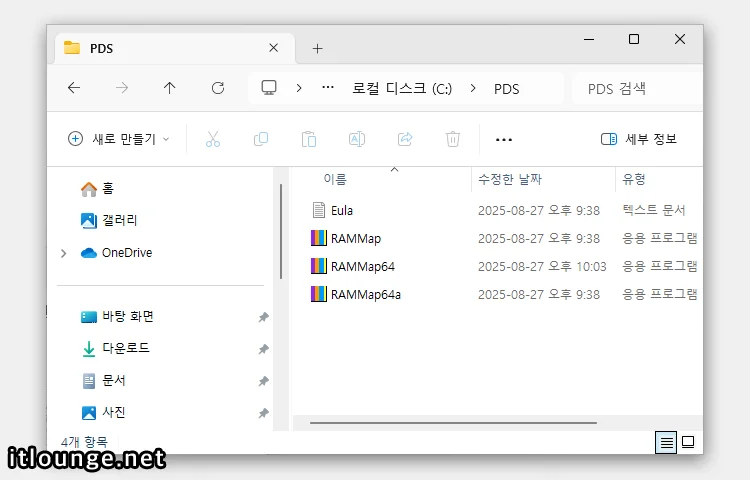This screenshot has height=480, width=750.
Task: Sort by the 수정한 날짜 column header
Action: 510,179
